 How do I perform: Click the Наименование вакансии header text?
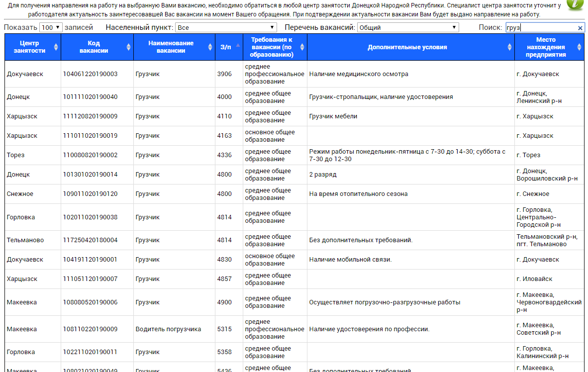[x=171, y=47]
